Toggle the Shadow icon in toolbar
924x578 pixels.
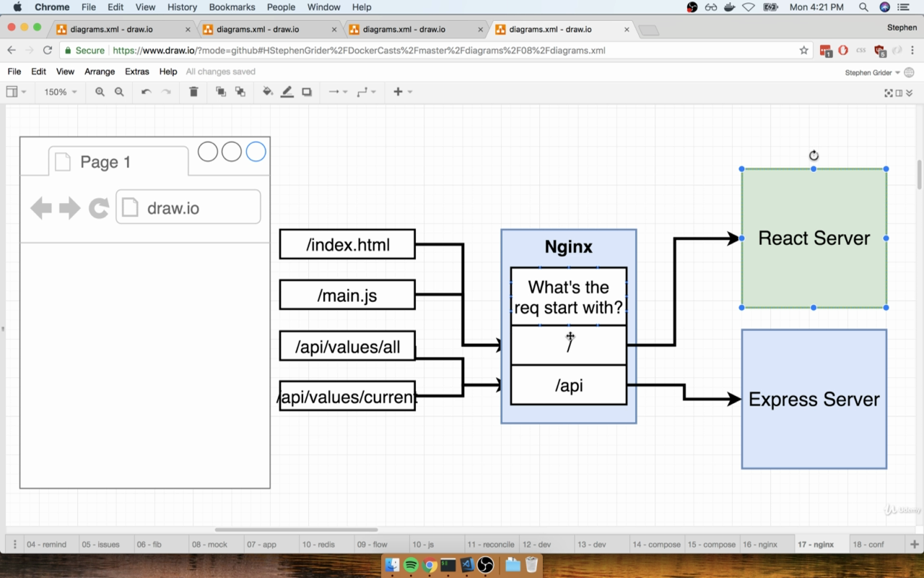307,92
